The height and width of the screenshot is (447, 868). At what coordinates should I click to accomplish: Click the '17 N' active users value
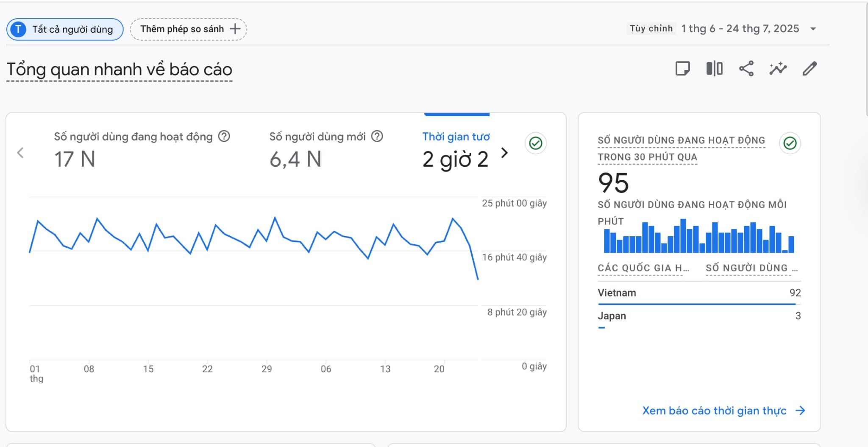tap(75, 159)
